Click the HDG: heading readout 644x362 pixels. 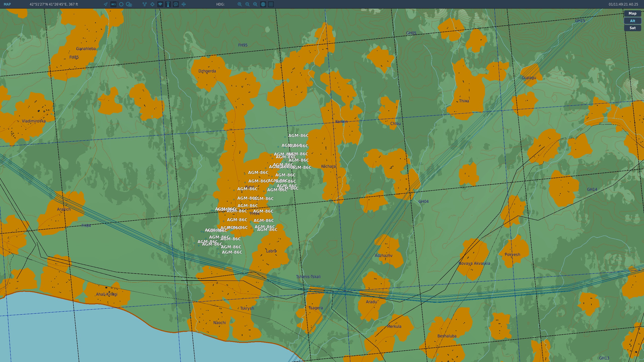pyautogui.click(x=220, y=4)
